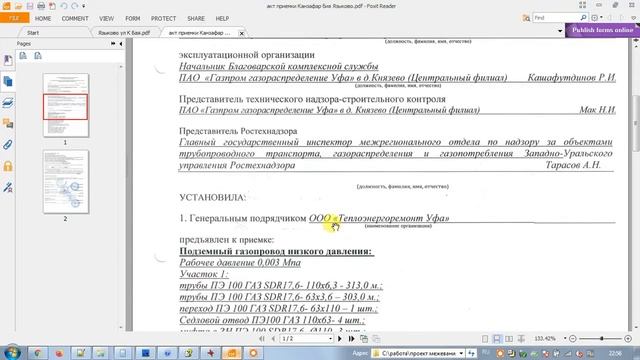Open the Windows Start button

click(11, 353)
